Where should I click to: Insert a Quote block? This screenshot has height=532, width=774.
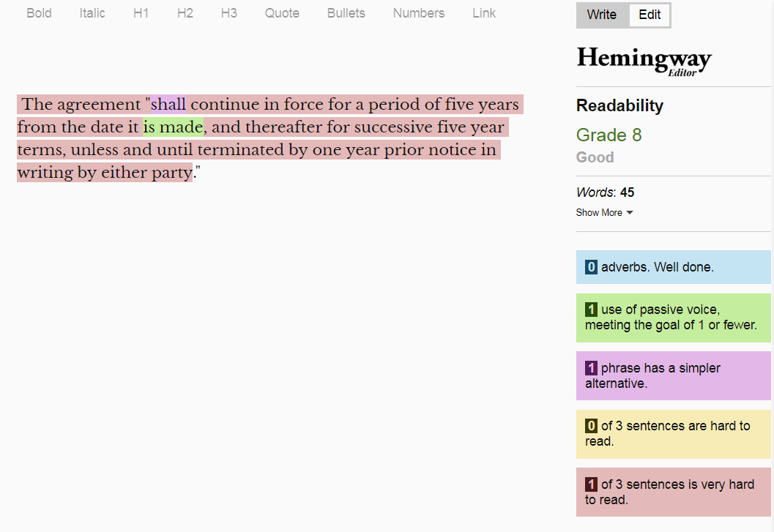click(282, 13)
